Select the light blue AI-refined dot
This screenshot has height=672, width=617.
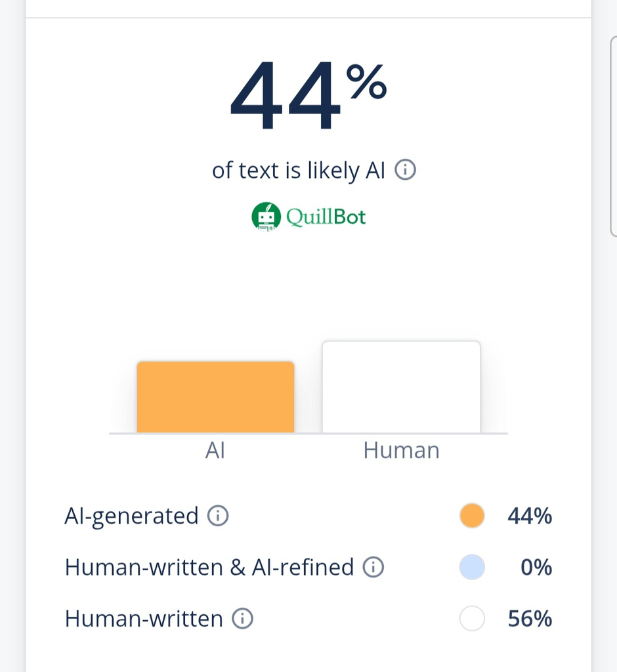coord(473,567)
